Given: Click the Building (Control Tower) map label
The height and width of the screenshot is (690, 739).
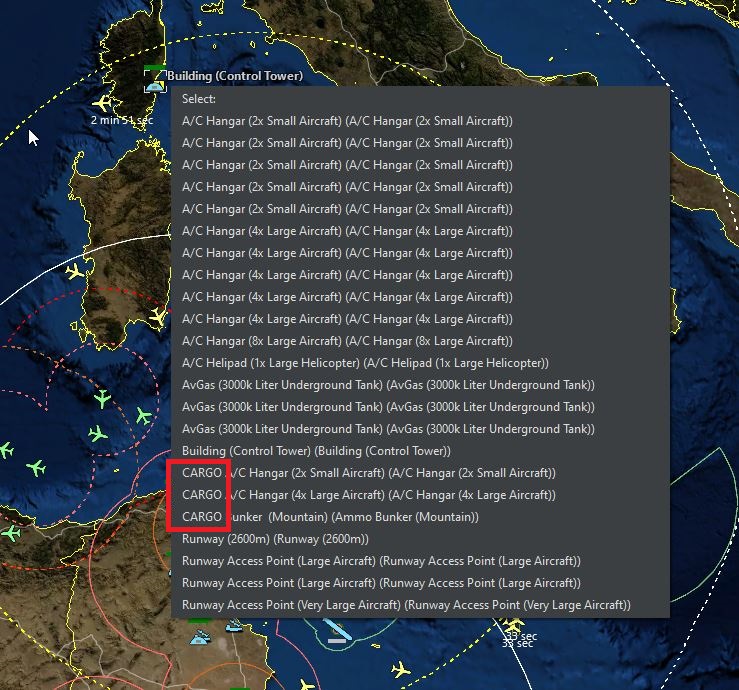Looking at the screenshot, I should [235, 75].
